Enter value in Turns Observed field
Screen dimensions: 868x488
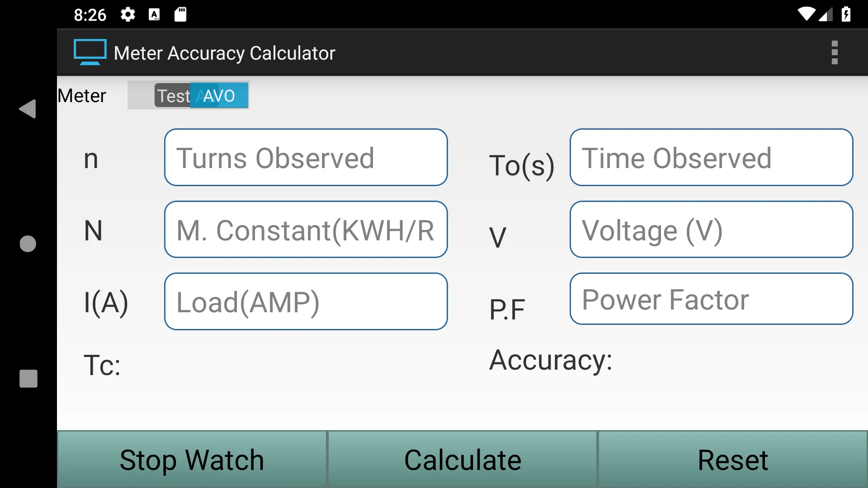point(306,157)
